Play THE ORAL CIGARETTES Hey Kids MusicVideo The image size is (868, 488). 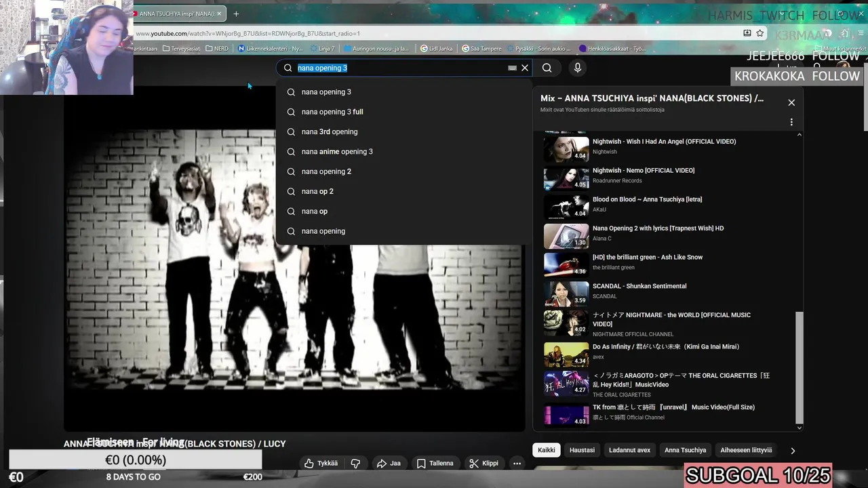[x=682, y=380]
